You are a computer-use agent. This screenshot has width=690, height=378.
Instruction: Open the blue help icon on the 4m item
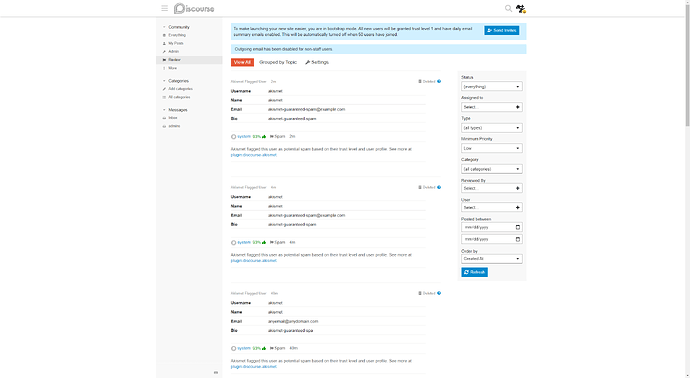[x=439, y=187]
